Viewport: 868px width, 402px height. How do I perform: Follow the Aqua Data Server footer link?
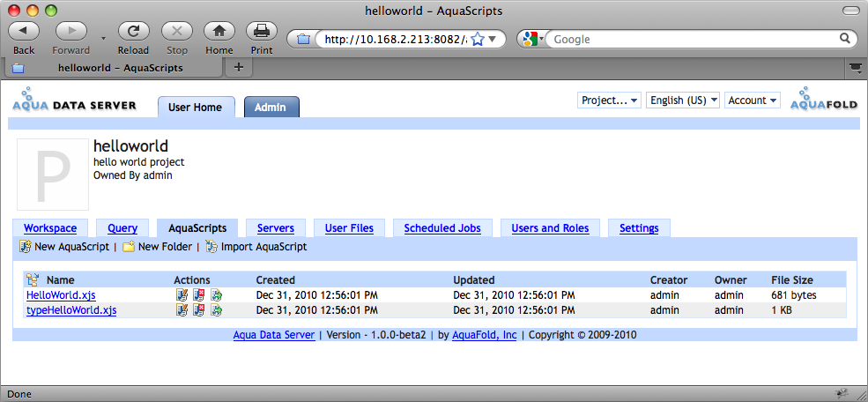coord(274,335)
